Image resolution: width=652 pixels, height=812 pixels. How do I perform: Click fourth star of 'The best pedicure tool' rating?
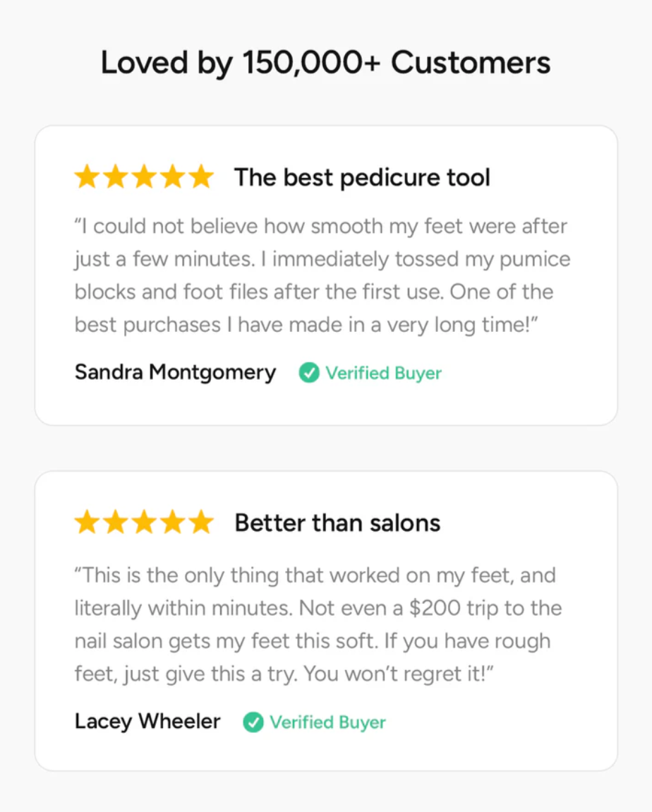point(173,177)
